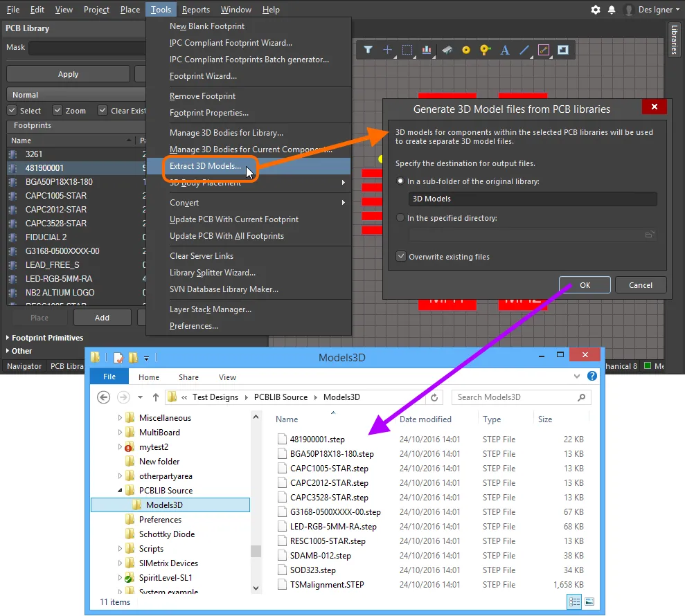Expand the Scripts folder tree node

[x=120, y=548]
